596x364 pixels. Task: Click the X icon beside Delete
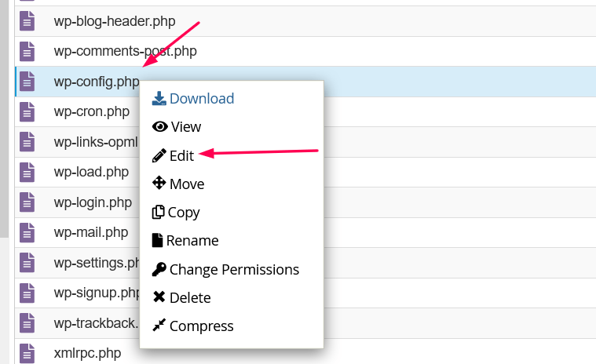(x=159, y=297)
